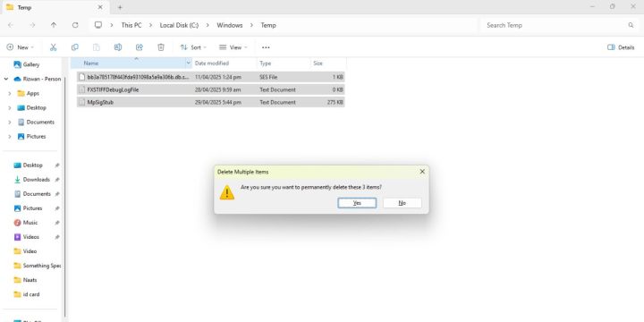This screenshot has height=322, width=644.
Task: Click the Delete trash icon
Action: [161, 47]
